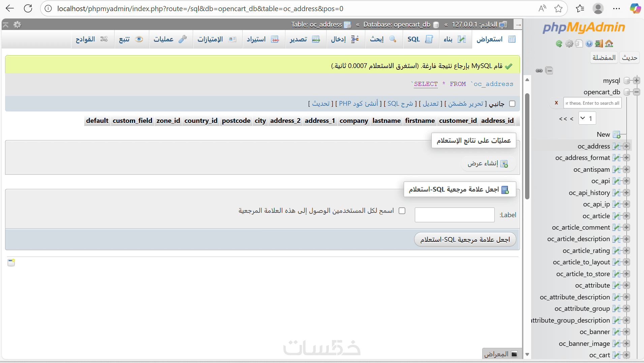
Task: Click the phpMyAdmin logo
Action: pyautogui.click(x=584, y=27)
